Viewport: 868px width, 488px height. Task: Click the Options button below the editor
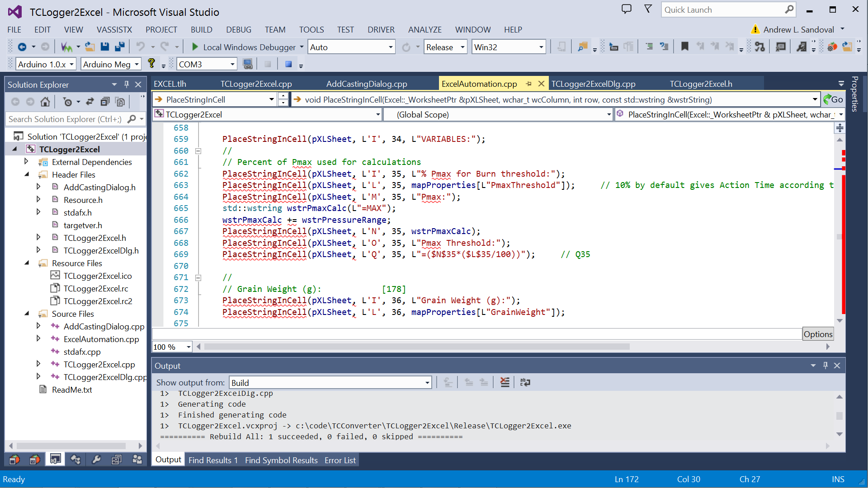click(818, 334)
